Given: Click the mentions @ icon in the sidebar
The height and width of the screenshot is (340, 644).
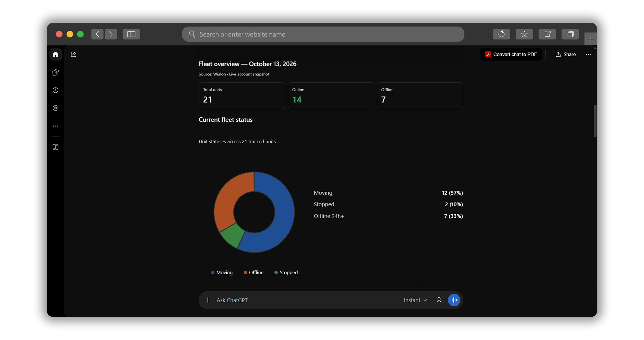Looking at the screenshot, I should click(x=56, y=108).
